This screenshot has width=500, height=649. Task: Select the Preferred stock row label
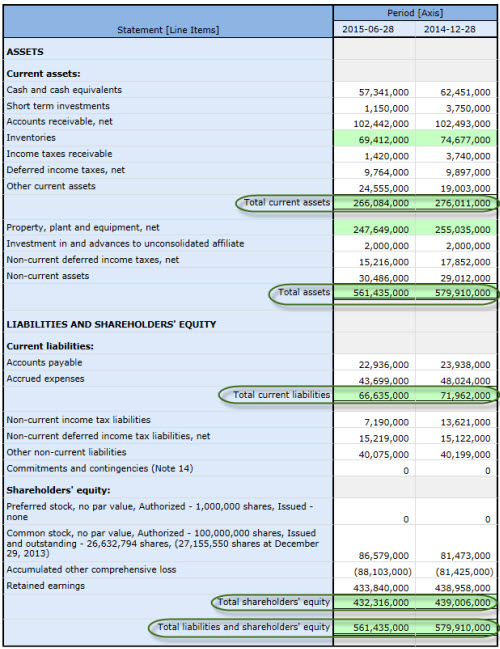pyautogui.click(x=159, y=512)
